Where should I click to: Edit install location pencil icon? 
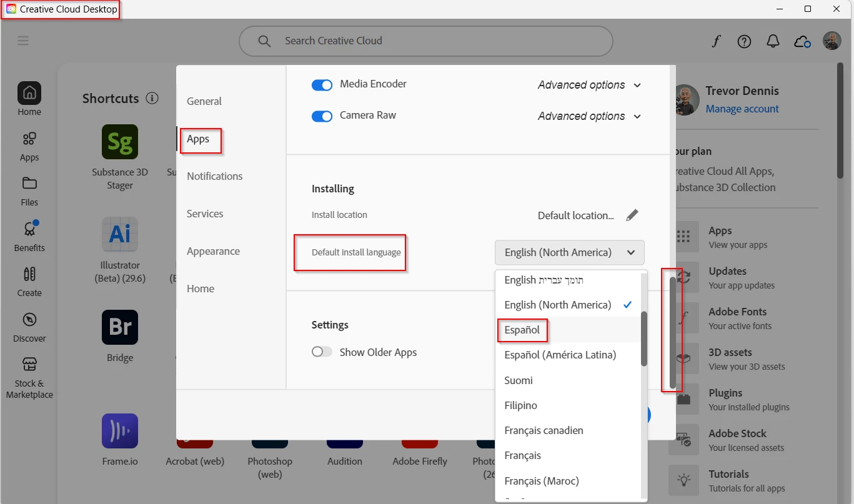pyautogui.click(x=632, y=215)
